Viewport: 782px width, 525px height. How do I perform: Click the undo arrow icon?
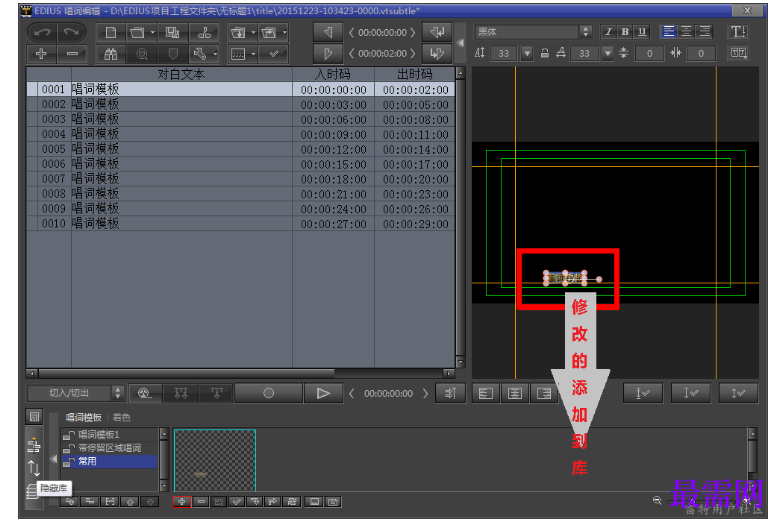(x=42, y=32)
